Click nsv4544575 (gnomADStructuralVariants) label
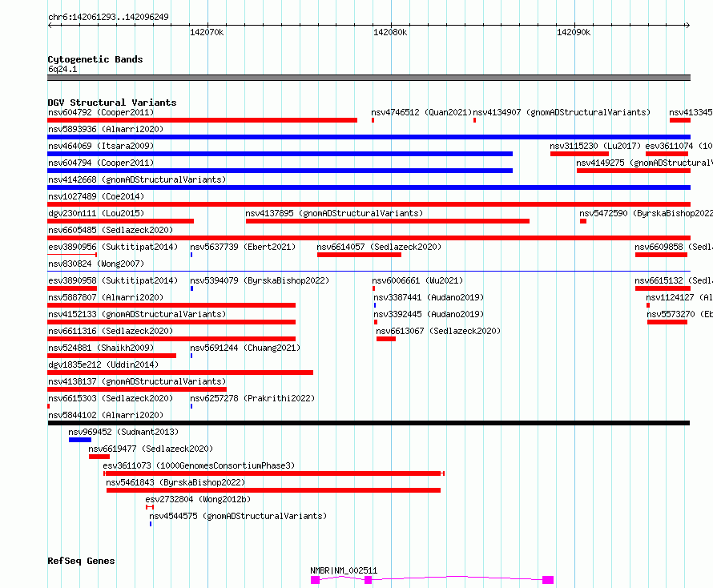Screen dimensions: 713x588 point(238,516)
